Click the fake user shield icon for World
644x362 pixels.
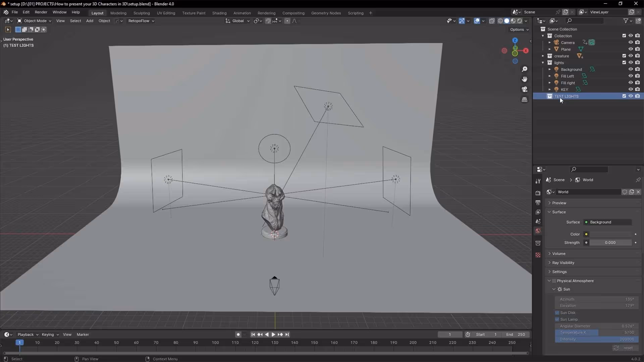pos(625,192)
